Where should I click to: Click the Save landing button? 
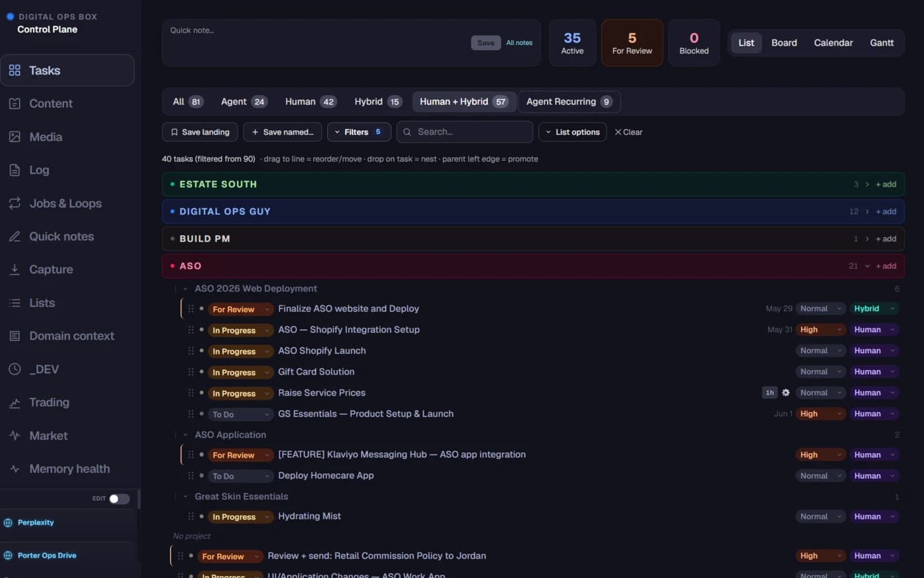tap(200, 132)
